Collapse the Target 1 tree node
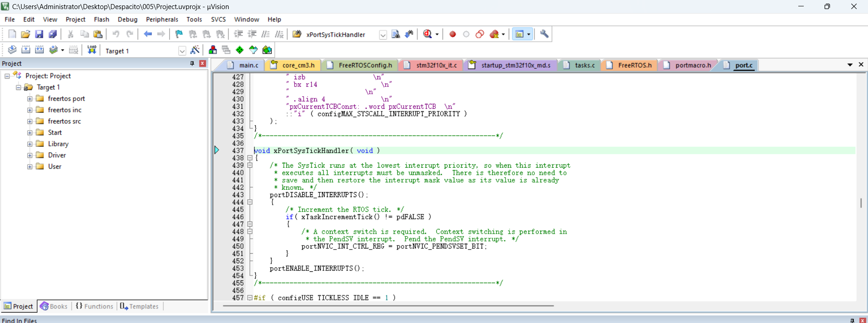Screen dimensions: 868x323 [x=19, y=87]
